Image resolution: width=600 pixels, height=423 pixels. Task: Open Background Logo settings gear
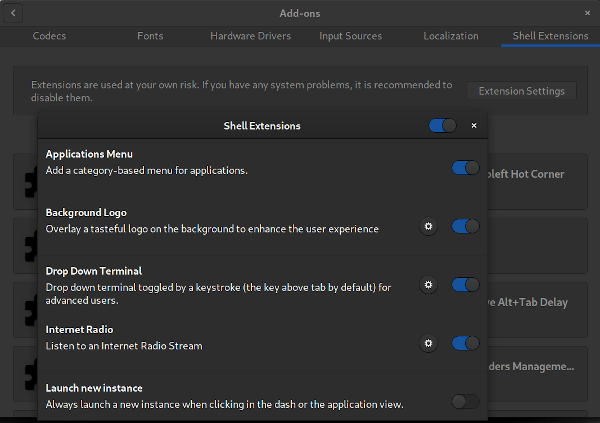click(428, 227)
